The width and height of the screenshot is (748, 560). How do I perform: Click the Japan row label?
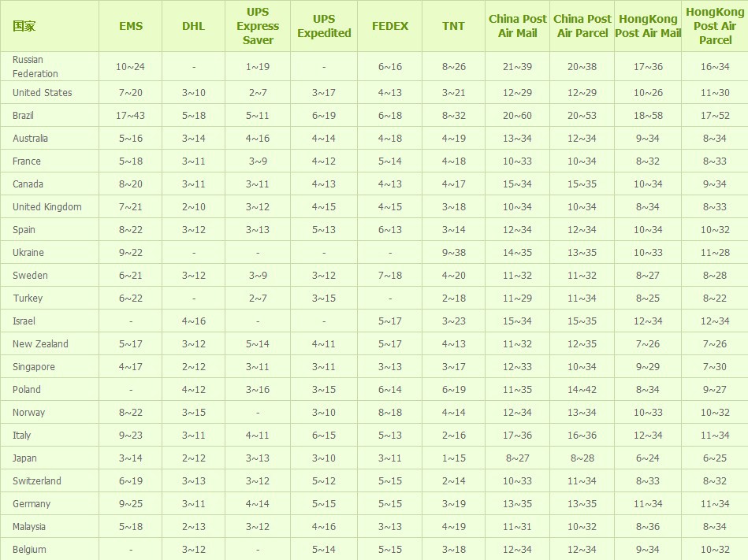(x=24, y=458)
